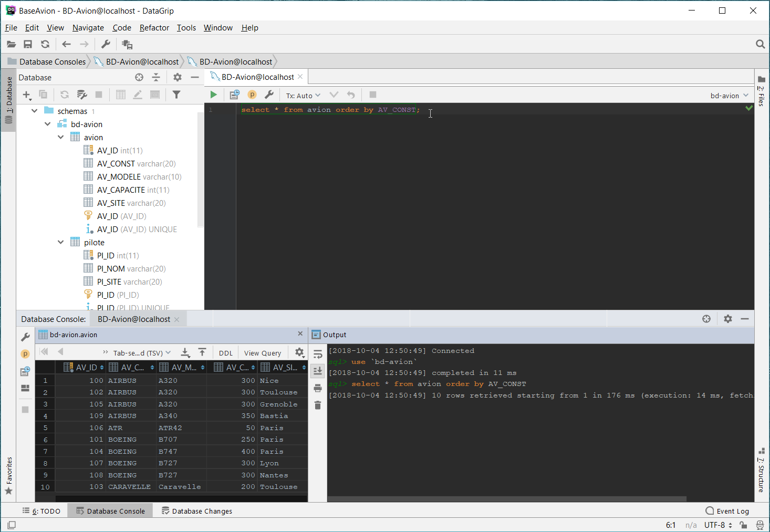
Task: Open the bd-avion session switcher dropdown
Action: pyautogui.click(x=729, y=95)
